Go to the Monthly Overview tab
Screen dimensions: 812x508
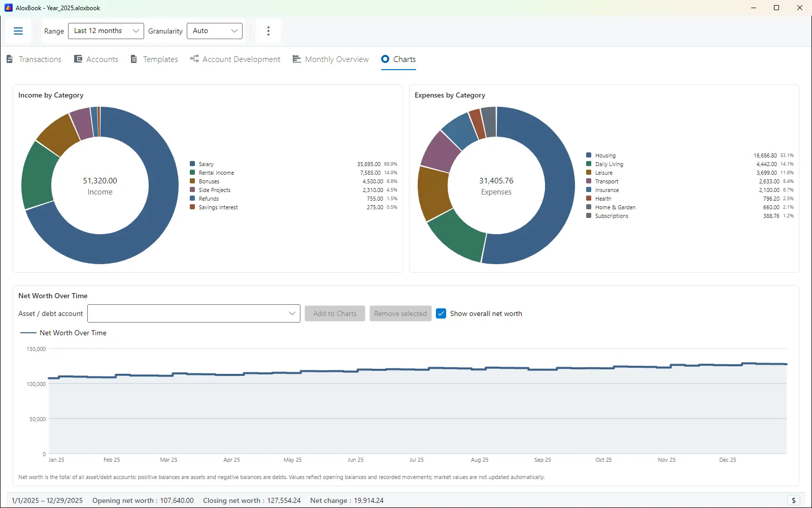(x=331, y=59)
